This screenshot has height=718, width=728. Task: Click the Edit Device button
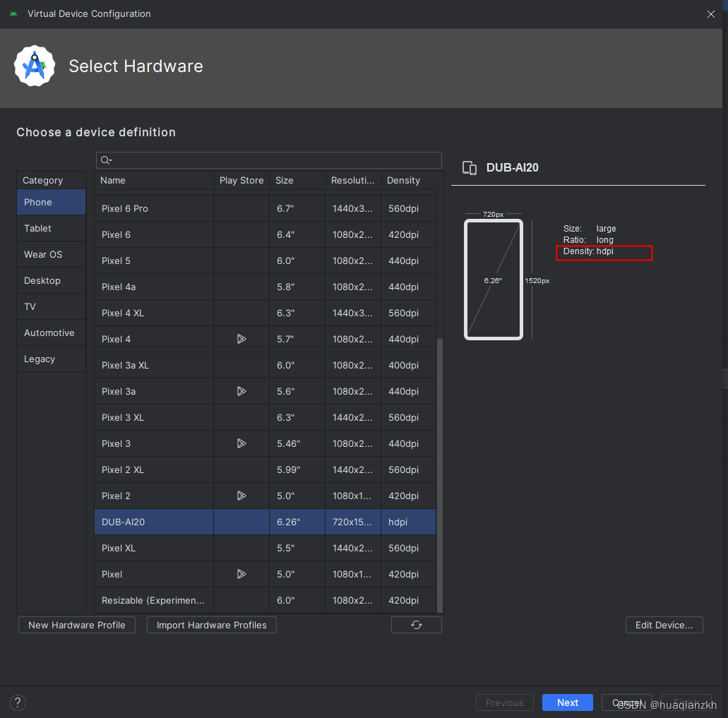click(x=664, y=625)
